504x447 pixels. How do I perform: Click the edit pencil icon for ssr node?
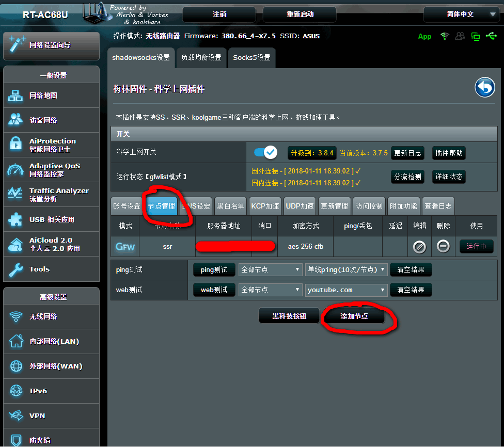click(x=419, y=247)
